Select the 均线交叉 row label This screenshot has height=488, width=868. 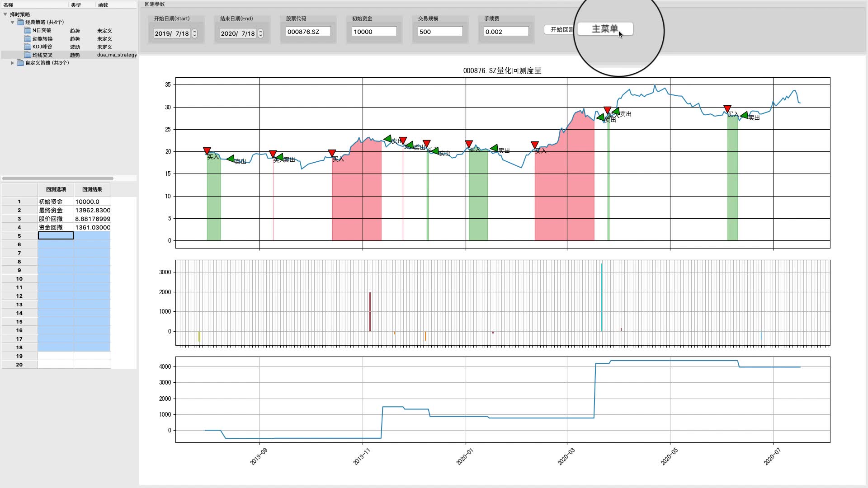click(x=42, y=55)
